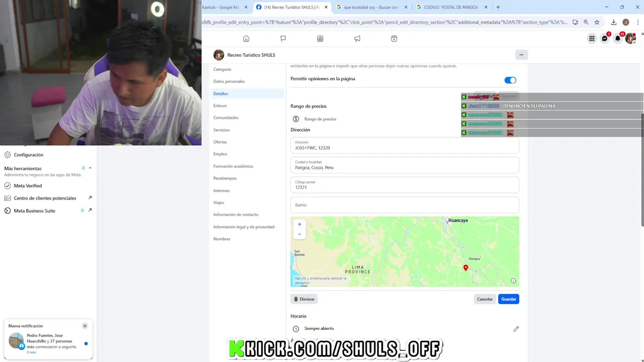Collapse the Más herramientas section
The height and width of the screenshot is (362, 644).
click(x=90, y=168)
